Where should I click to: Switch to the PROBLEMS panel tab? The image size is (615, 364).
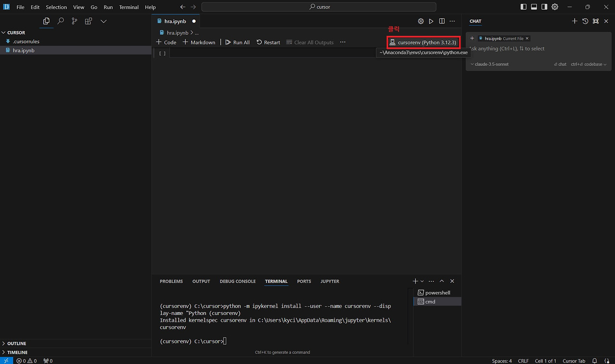[171, 281]
